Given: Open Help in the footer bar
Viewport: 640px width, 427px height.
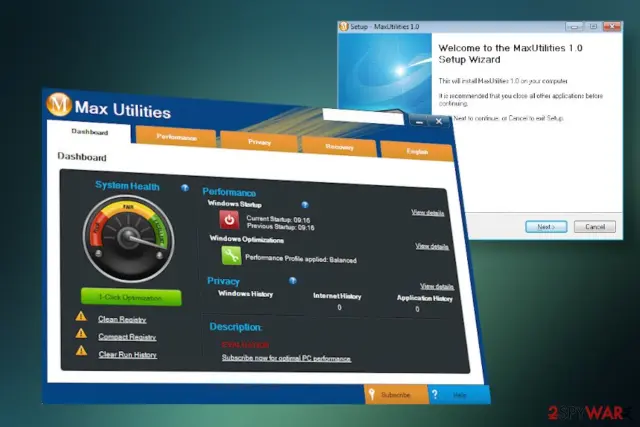Looking at the screenshot, I should click(x=459, y=395).
